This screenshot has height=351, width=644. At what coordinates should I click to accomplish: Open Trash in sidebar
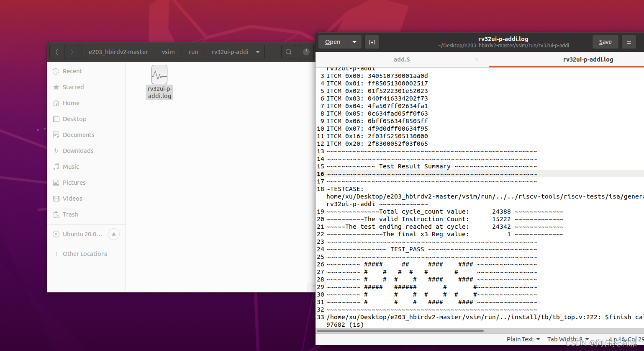pyautogui.click(x=86, y=214)
